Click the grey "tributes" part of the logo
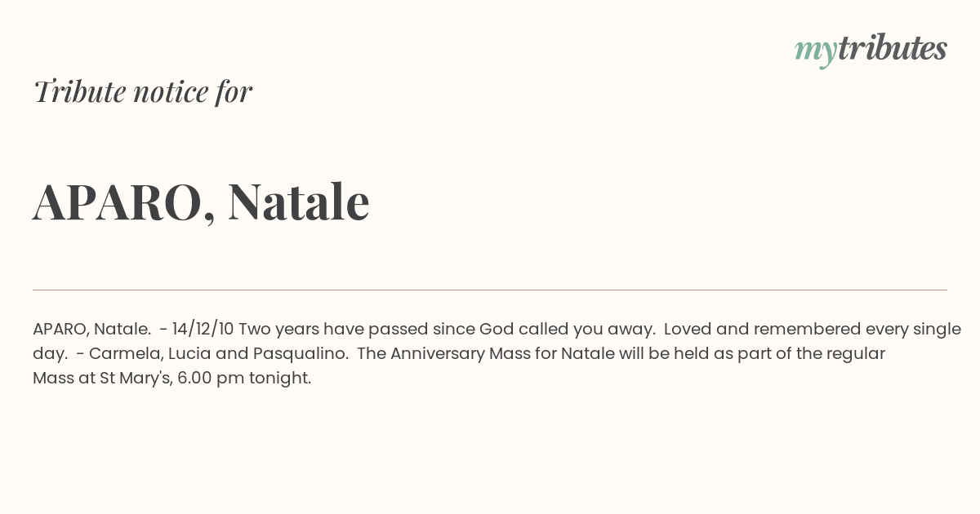The height and width of the screenshot is (514, 980). 892,48
